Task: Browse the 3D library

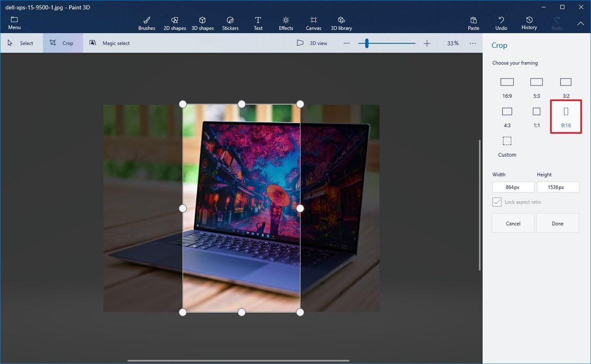Action: tap(341, 22)
